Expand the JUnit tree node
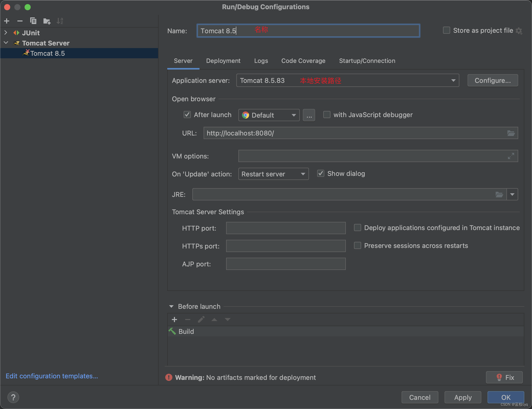 pos(6,32)
